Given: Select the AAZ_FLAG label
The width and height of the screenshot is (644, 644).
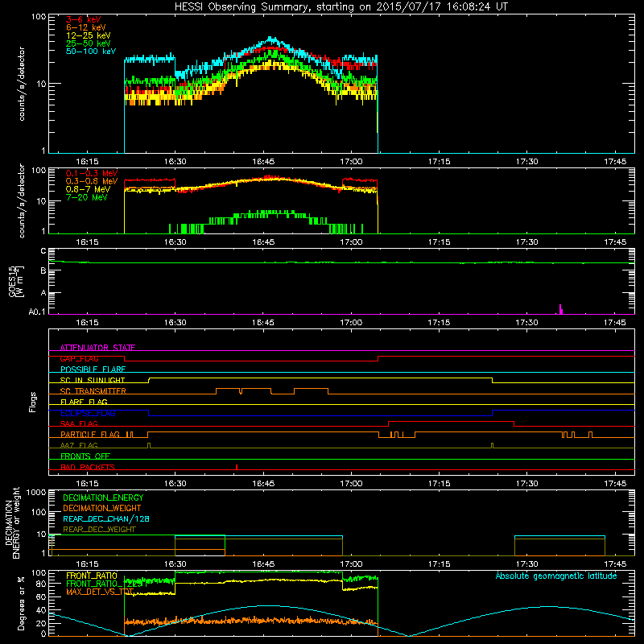Looking at the screenshot, I should (x=79, y=445).
